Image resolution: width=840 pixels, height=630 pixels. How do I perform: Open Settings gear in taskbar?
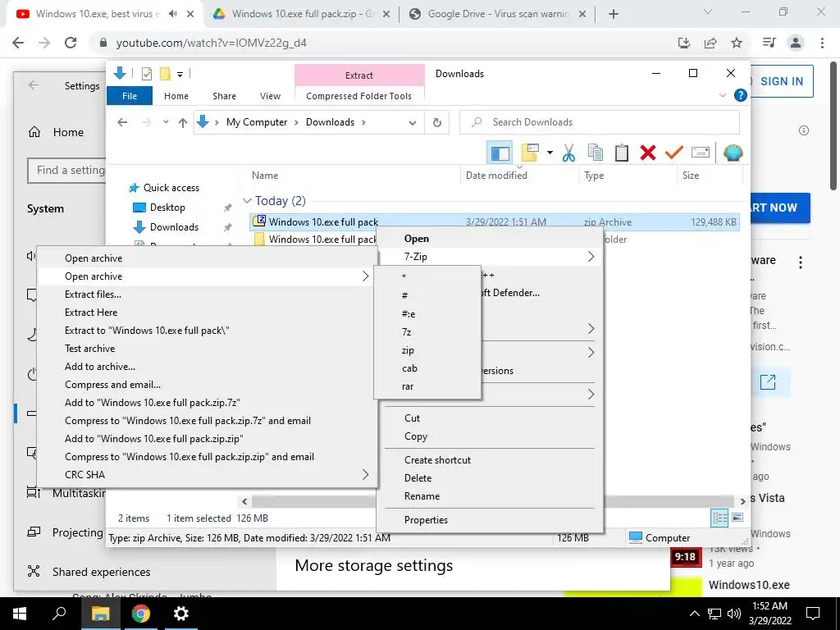click(181, 614)
